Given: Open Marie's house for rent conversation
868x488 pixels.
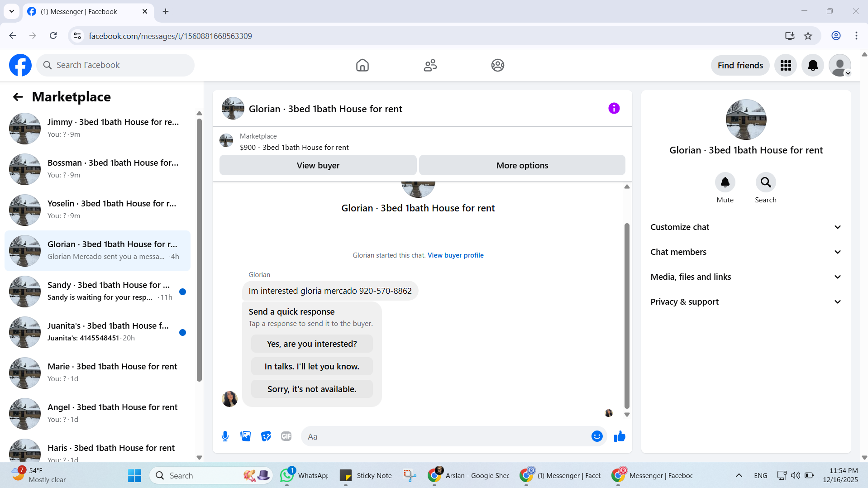Looking at the screenshot, I should pos(97,373).
